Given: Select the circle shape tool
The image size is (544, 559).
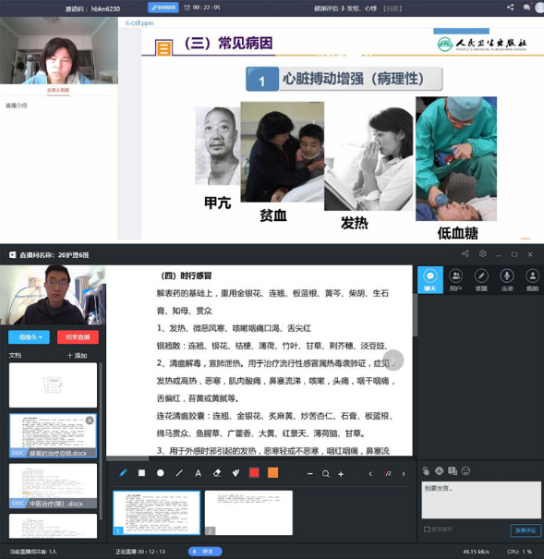Looking at the screenshot, I should pyautogui.click(x=160, y=473).
